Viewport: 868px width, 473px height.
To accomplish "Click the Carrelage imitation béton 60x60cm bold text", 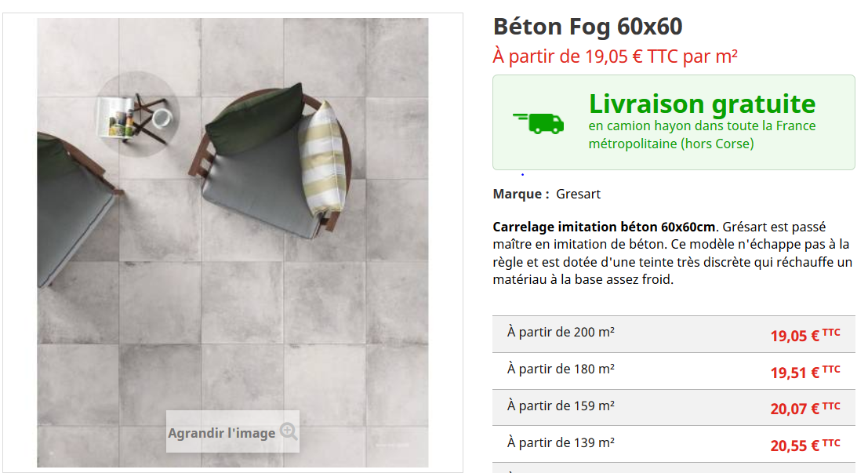I will (x=604, y=227).
